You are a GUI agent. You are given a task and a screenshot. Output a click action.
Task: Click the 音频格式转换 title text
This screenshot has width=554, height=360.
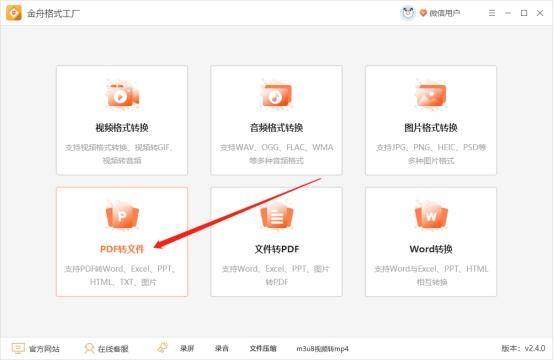(276, 128)
